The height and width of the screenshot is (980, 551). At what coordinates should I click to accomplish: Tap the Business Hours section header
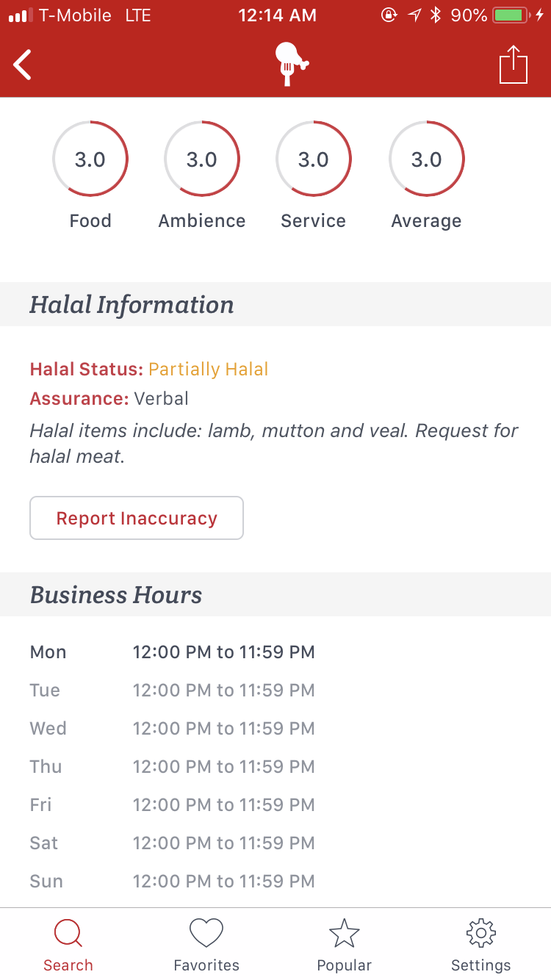coord(116,594)
